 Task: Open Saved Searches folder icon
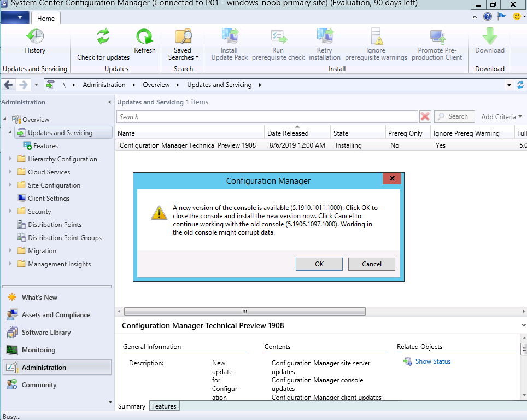[x=183, y=36]
